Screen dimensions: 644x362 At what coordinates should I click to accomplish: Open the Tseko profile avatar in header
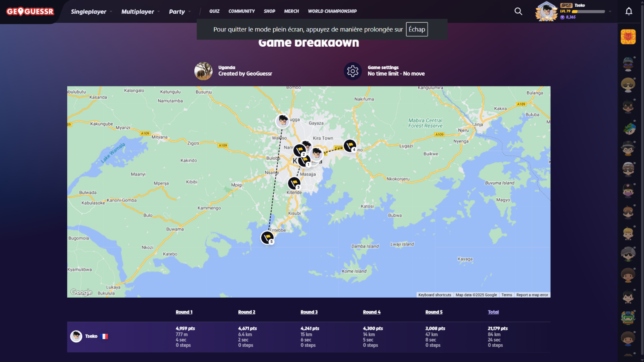pyautogui.click(x=546, y=11)
